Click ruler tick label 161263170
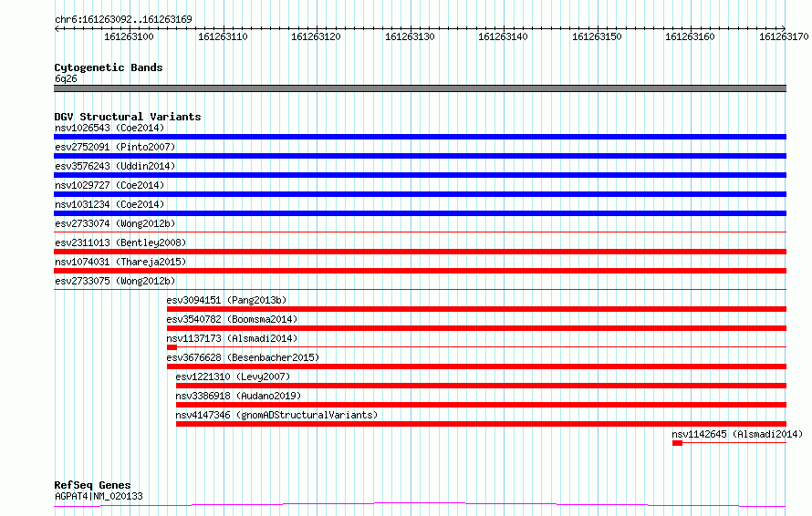 (784, 36)
